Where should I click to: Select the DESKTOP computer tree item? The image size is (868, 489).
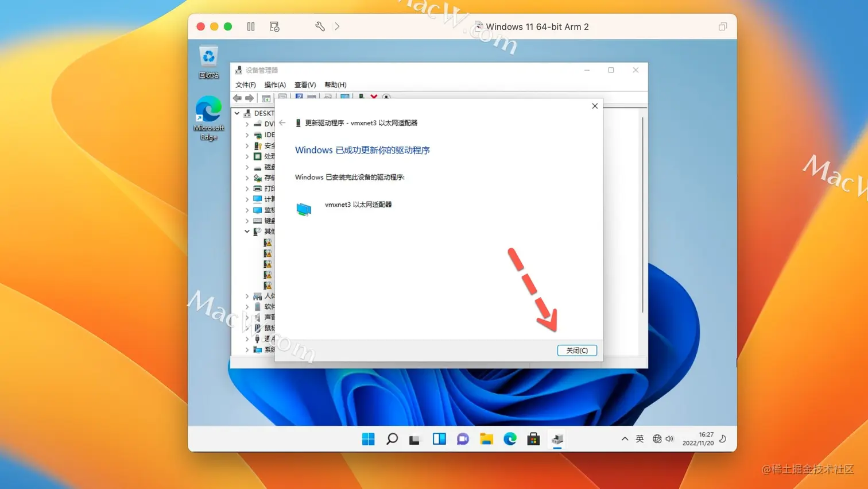[259, 113]
